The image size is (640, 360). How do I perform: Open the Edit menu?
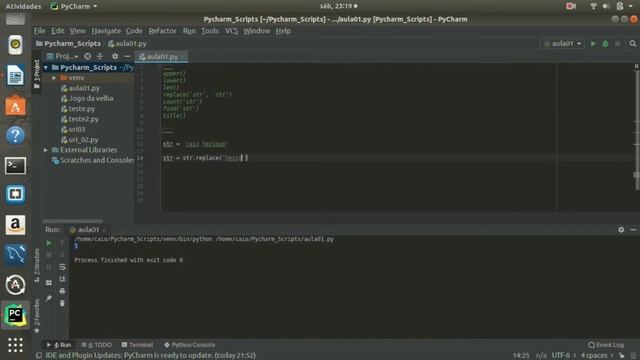click(58, 31)
